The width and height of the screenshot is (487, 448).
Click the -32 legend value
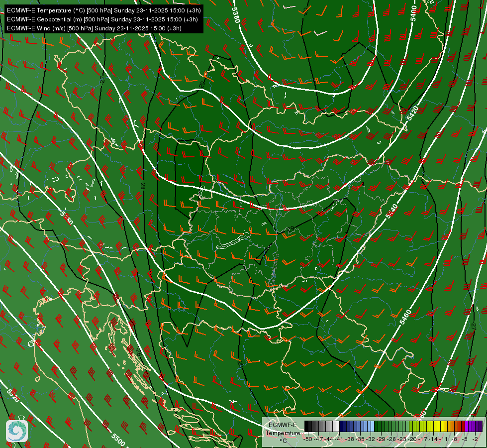[371, 439]
